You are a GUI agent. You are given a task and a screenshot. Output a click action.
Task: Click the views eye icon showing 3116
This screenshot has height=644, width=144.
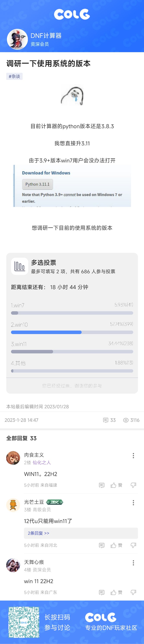[x=126, y=420]
